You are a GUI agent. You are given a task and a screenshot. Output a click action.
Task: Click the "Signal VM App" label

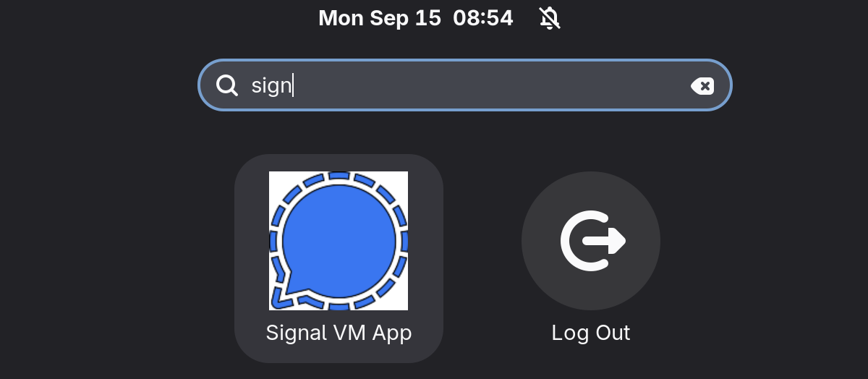pyautogui.click(x=339, y=333)
